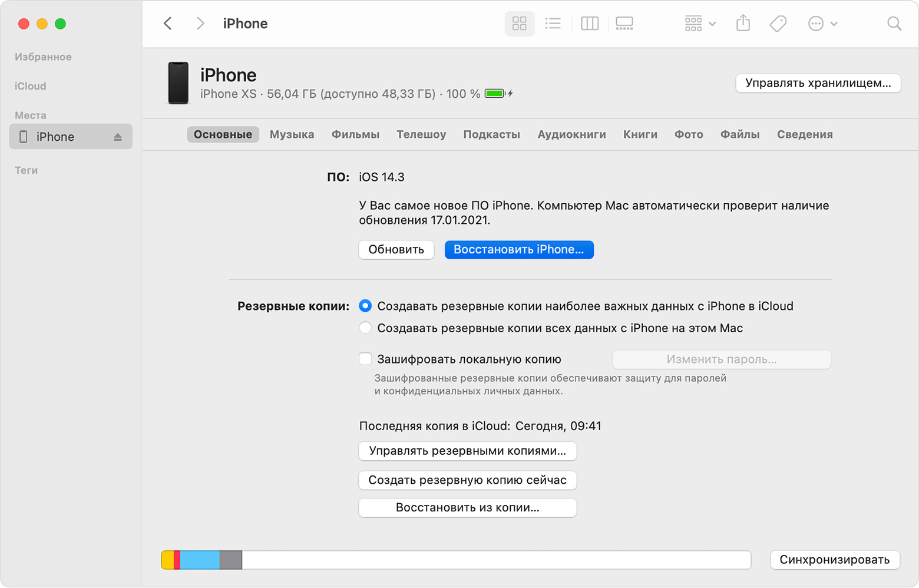Click the Места sidebar heading
The height and width of the screenshot is (588, 919).
[30, 115]
